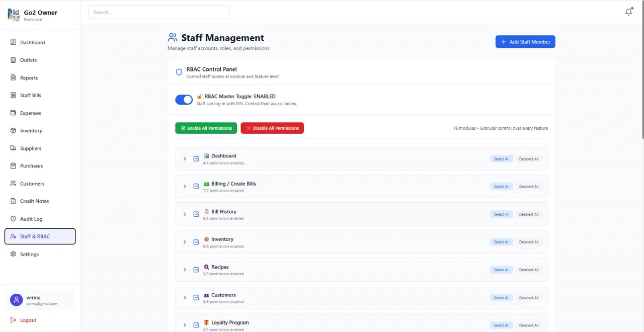Click the Inventory box icon in sidebar
The image size is (644, 332).
[x=13, y=130]
